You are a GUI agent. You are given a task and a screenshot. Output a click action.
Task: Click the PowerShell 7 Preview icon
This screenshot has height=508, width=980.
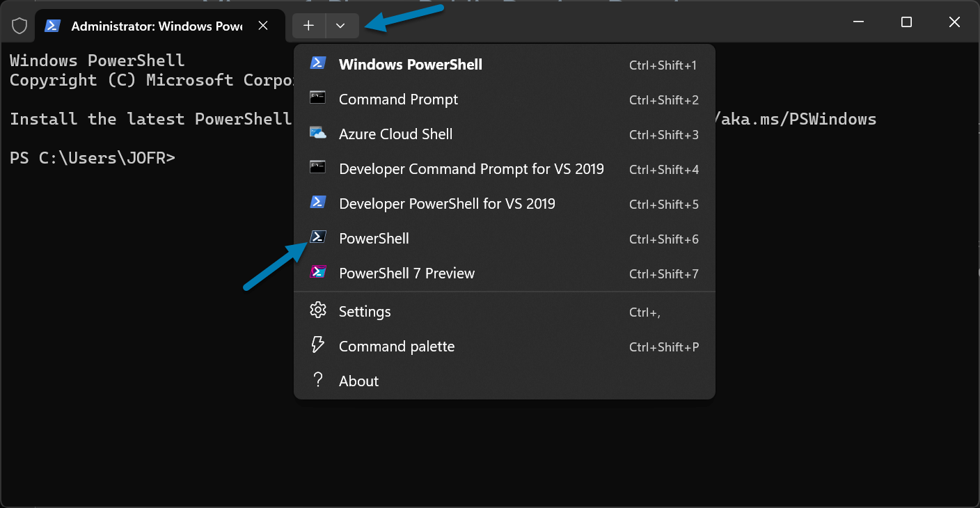(318, 272)
